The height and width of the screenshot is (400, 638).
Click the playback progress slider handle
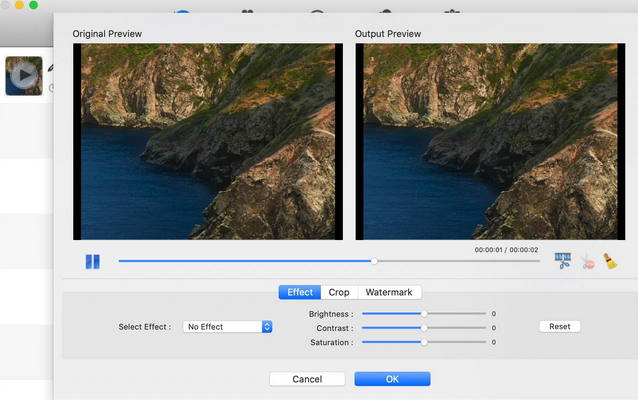click(374, 261)
